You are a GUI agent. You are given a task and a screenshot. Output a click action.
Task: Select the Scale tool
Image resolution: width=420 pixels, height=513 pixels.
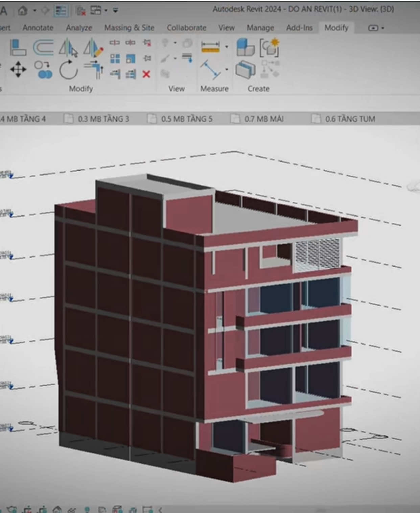pyautogui.click(x=131, y=58)
